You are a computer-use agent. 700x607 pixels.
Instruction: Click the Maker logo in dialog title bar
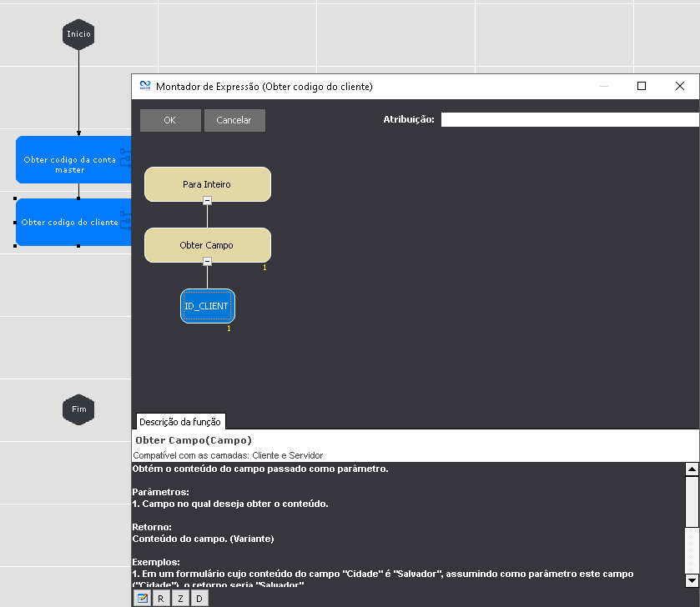tap(144, 86)
